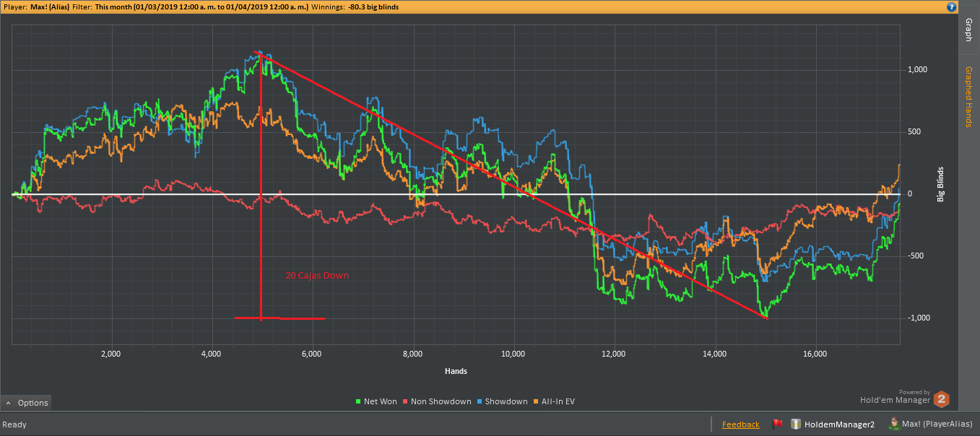Select the "All-In EV" legend label
The image size is (980, 436).
[x=558, y=401]
